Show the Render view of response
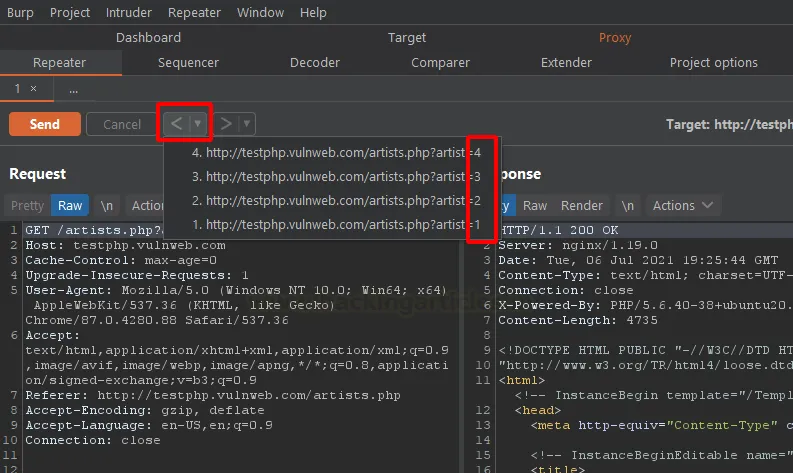The height and width of the screenshot is (473, 793). [581, 205]
